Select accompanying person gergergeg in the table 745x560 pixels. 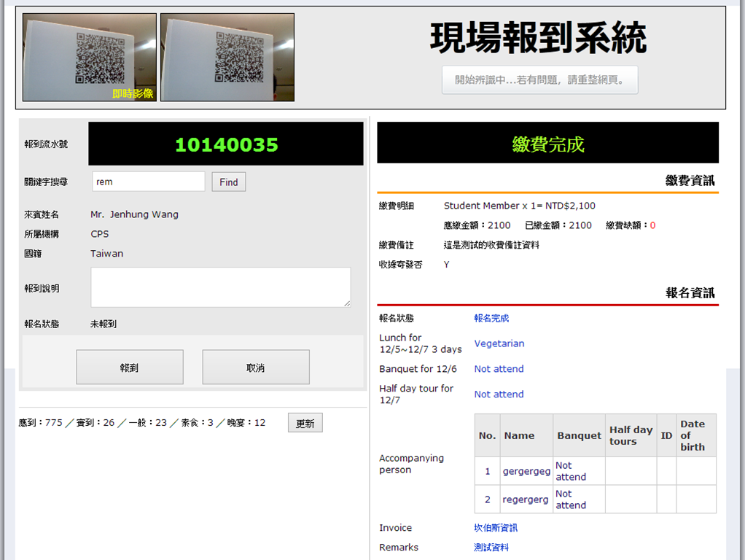click(526, 471)
